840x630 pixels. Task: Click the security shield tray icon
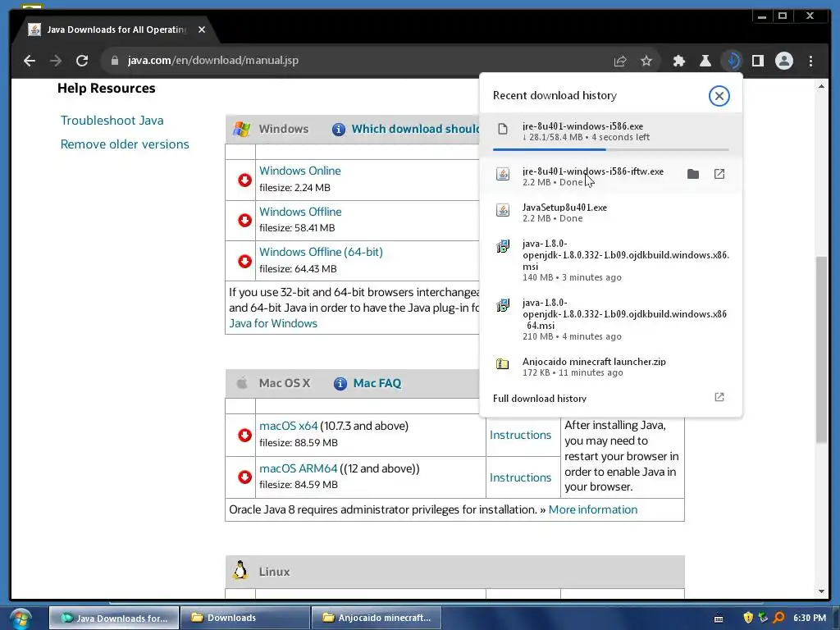click(748, 618)
